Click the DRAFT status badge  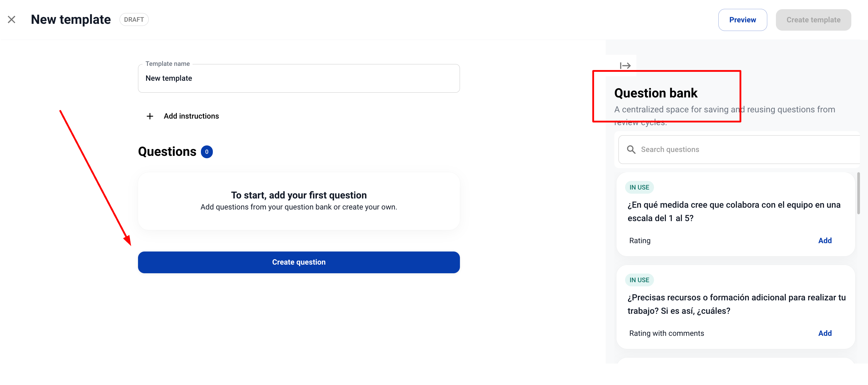134,20
